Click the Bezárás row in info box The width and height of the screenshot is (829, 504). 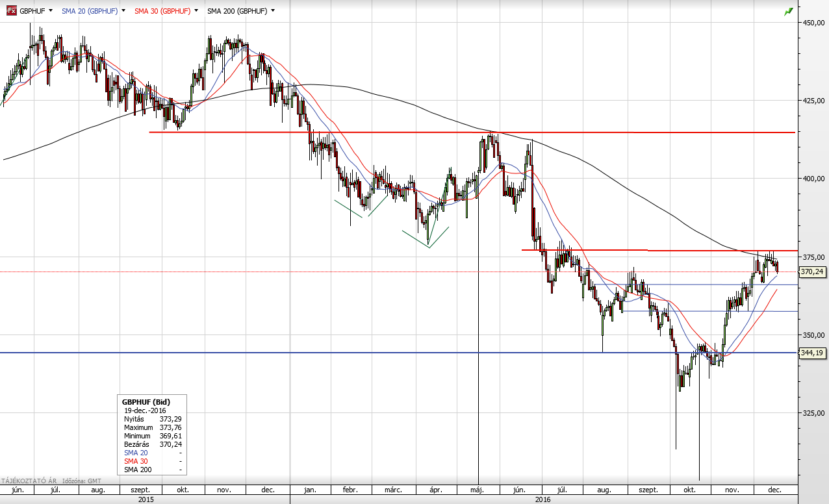coord(152,444)
